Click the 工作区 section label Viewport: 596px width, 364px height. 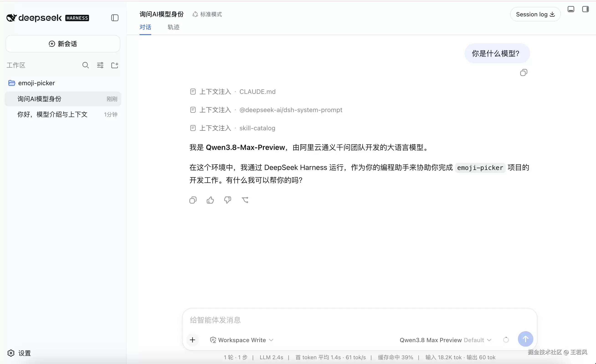16,65
